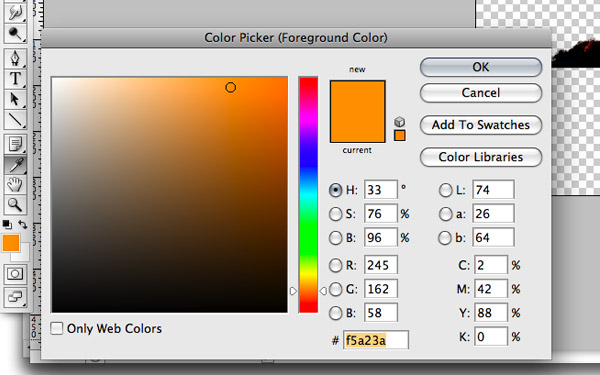Change screen mode icon

click(x=15, y=297)
